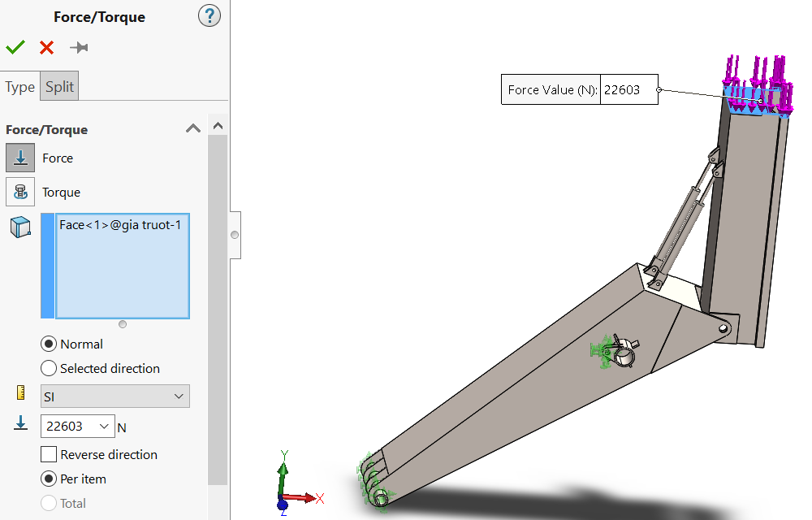Switch to the Split tab
The image size is (812, 520).
(59, 87)
